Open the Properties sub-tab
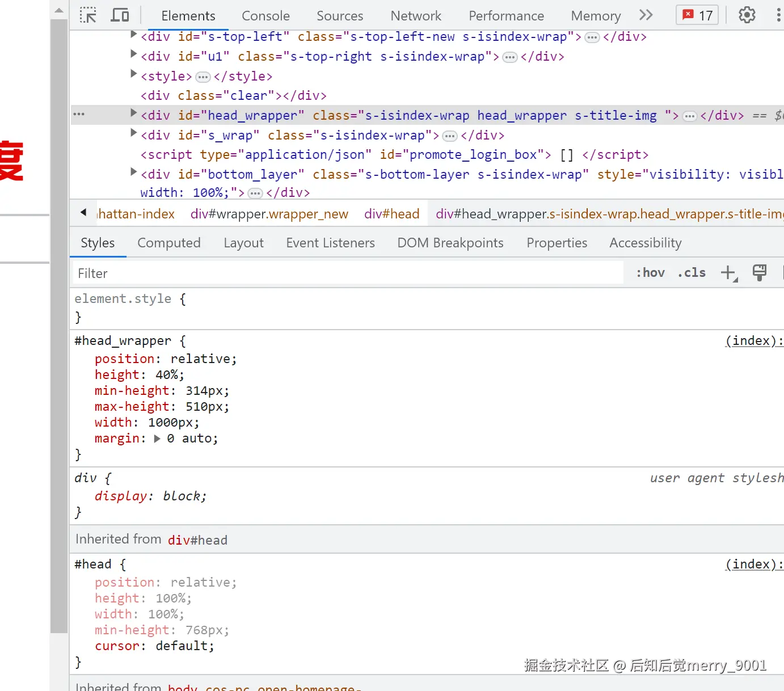784x691 pixels. pos(557,243)
